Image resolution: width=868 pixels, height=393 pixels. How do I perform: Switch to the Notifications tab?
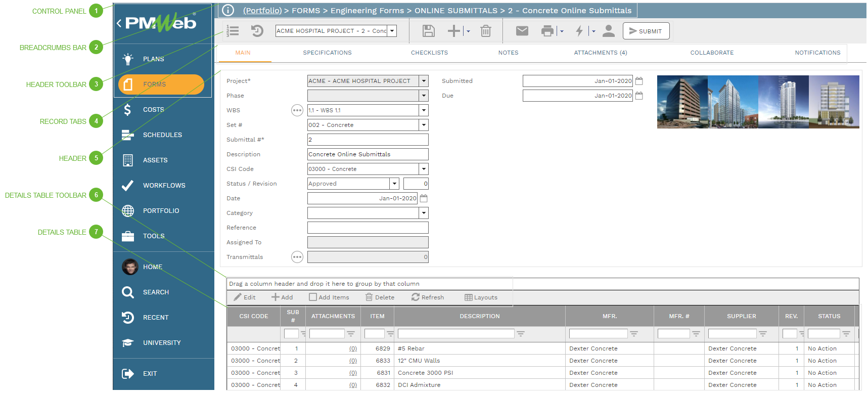coord(817,53)
